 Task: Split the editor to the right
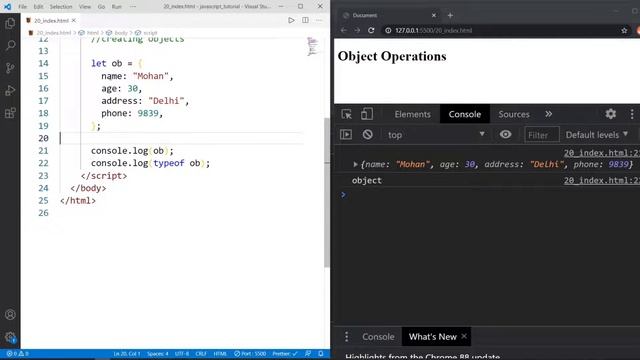[305, 20]
